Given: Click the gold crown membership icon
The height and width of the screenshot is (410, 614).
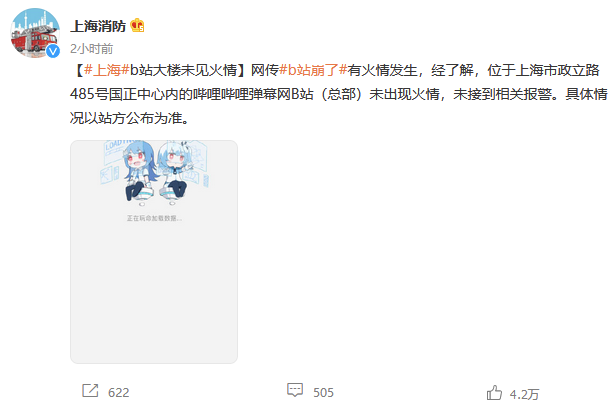Looking at the screenshot, I should coord(137,25).
